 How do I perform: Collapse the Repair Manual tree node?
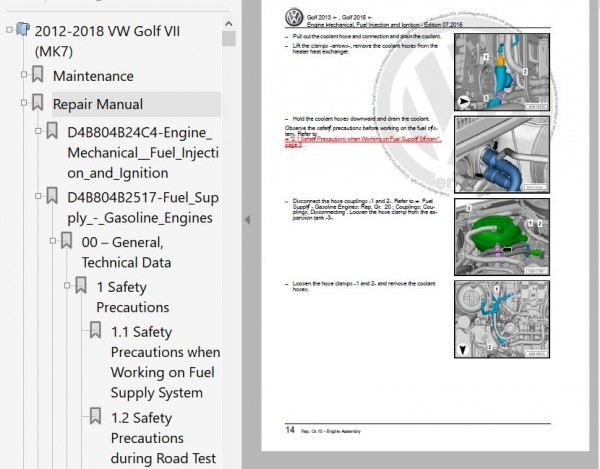24,103
